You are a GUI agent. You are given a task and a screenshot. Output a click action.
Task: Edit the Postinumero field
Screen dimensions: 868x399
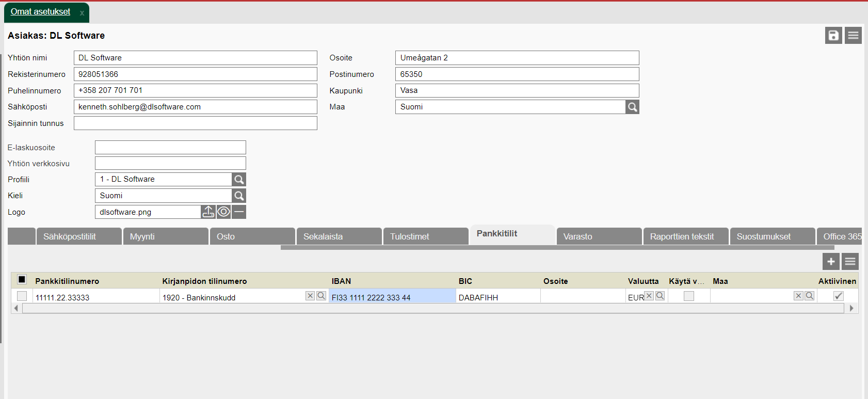click(517, 74)
